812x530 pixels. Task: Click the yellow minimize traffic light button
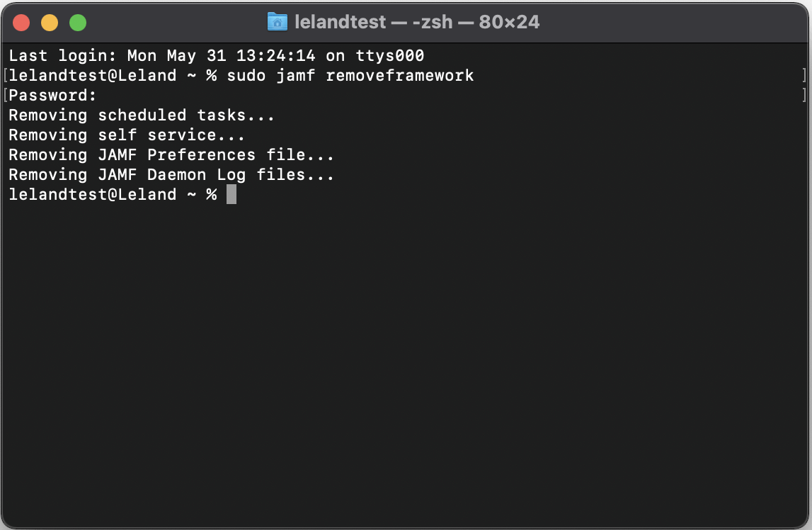[50, 22]
